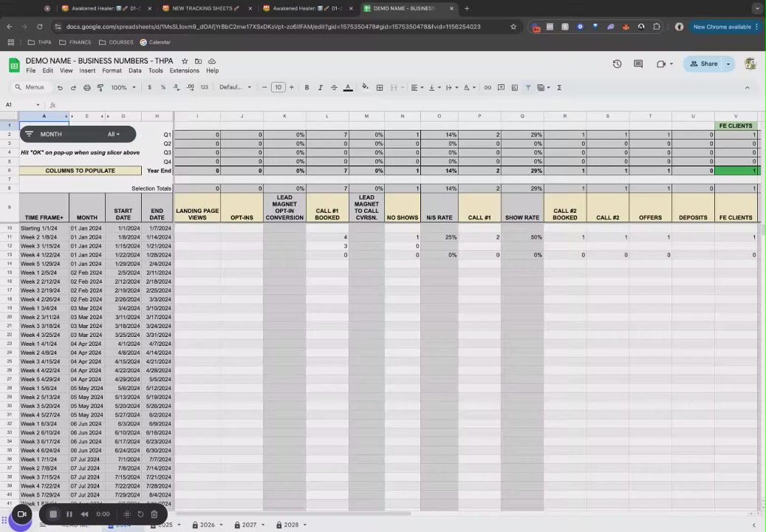Bookmark page with star in address bar
The width and height of the screenshot is (766, 532).
513,27
